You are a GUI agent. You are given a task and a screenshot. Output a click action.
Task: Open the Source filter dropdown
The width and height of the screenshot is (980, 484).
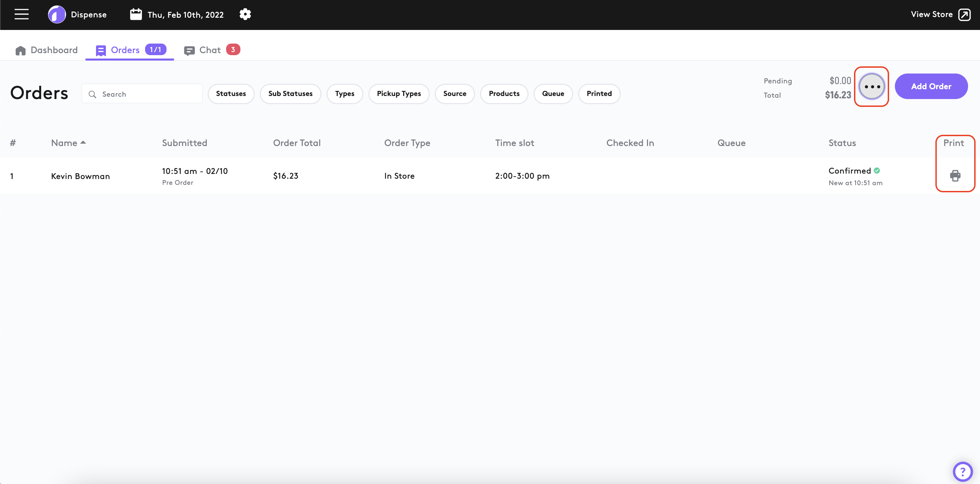[x=454, y=94]
